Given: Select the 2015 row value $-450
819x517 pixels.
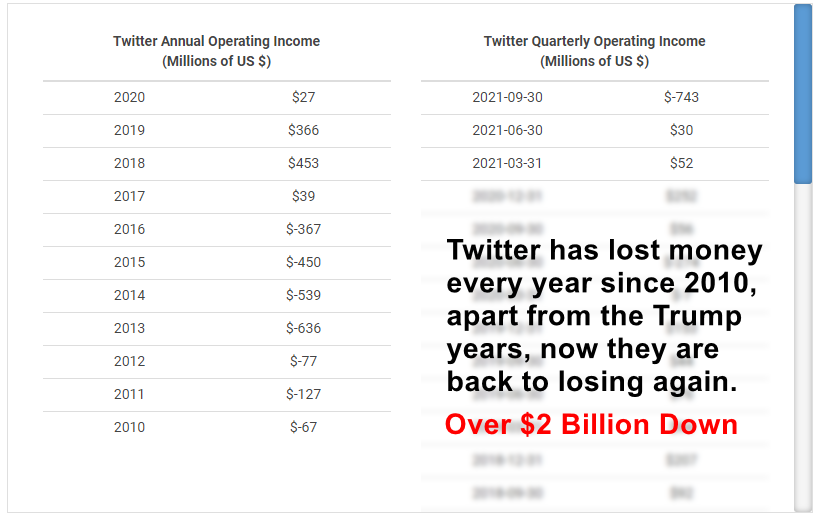Looking at the screenshot, I should pyautogui.click(x=303, y=262).
